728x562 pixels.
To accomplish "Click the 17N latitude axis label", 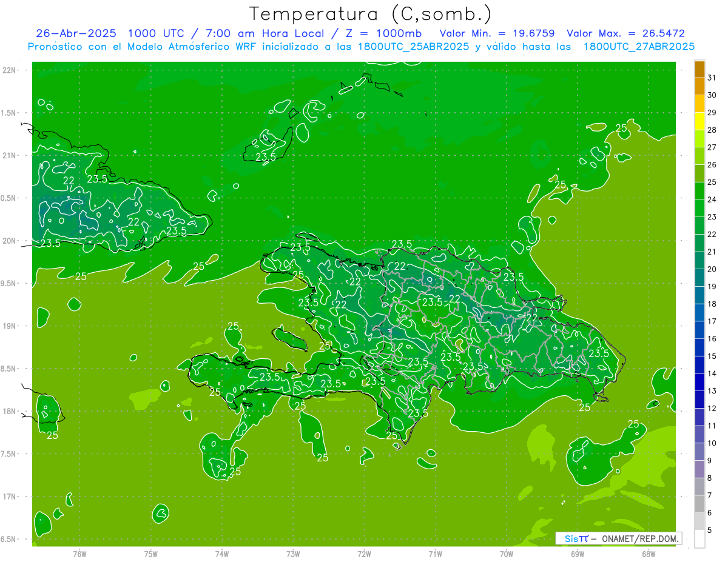I will point(9,497).
